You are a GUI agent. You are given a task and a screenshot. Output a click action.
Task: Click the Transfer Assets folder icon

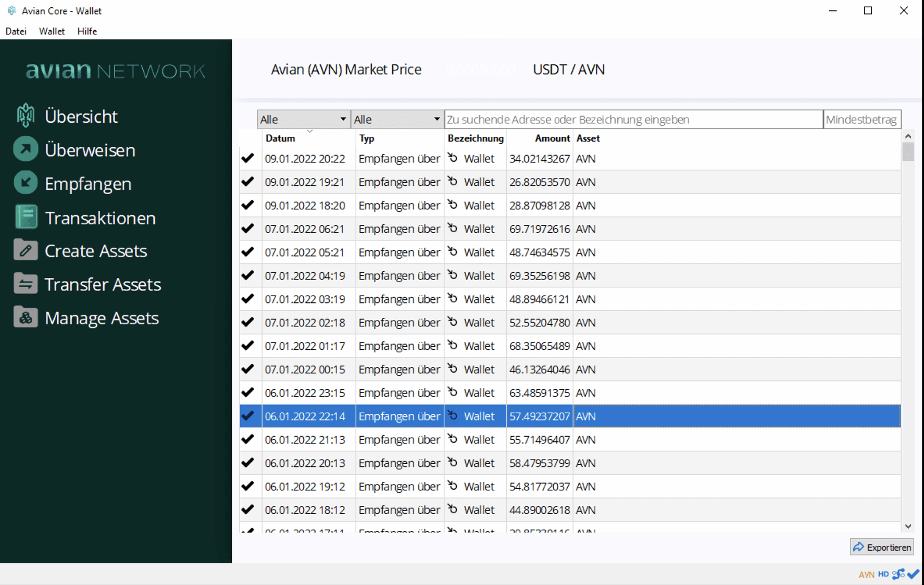(x=26, y=284)
